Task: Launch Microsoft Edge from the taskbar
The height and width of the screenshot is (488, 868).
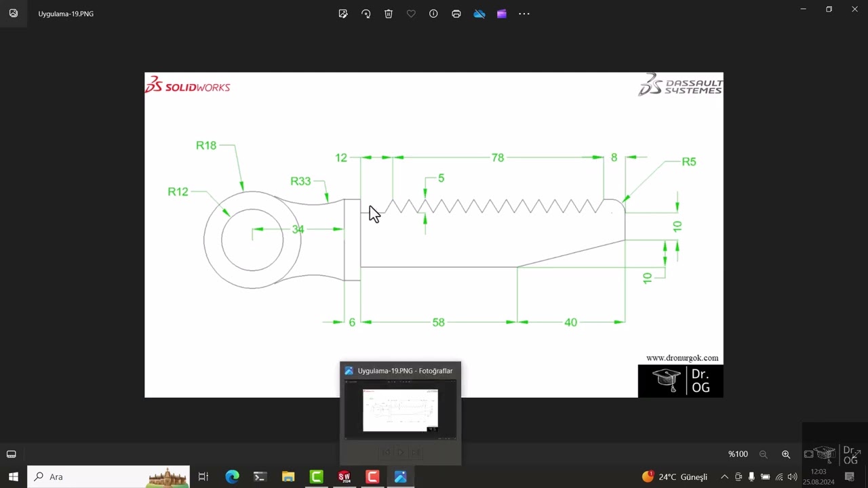Action: click(232, 477)
